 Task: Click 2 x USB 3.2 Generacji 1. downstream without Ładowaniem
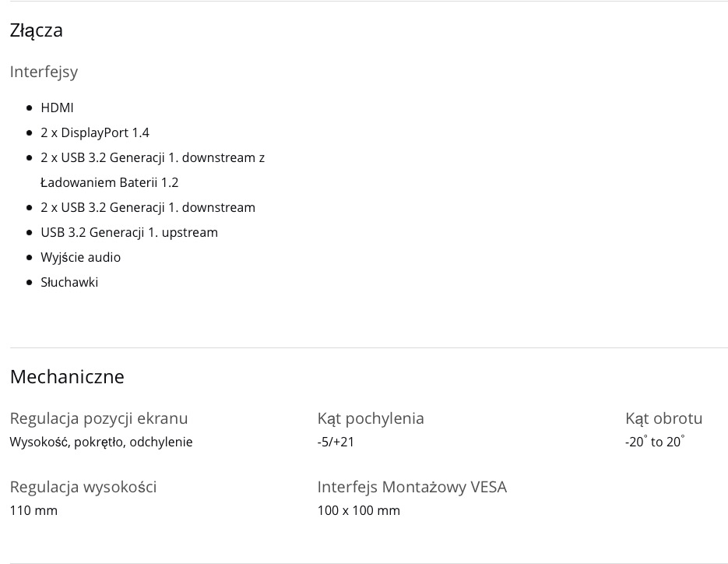click(x=148, y=208)
